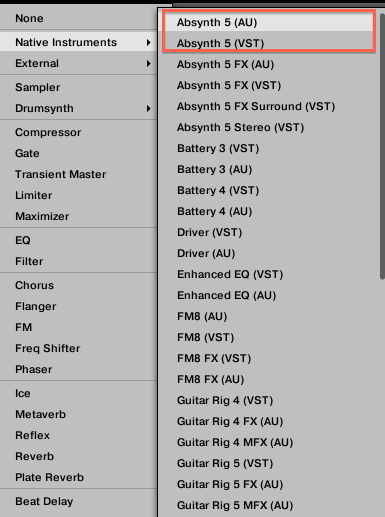Choose FM8 (AU) instrument
The image size is (385, 517).
(269, 316)
